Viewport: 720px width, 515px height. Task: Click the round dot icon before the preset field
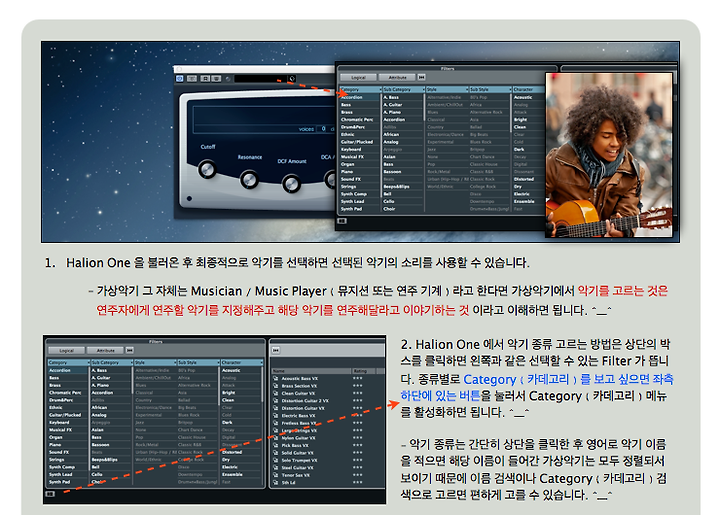(228, 79)
